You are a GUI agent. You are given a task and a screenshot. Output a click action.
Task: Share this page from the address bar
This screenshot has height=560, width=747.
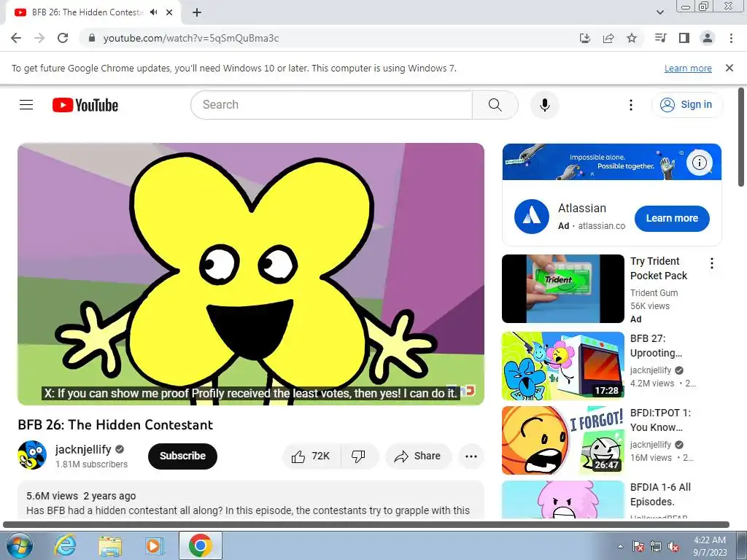(x=608, y=38)
